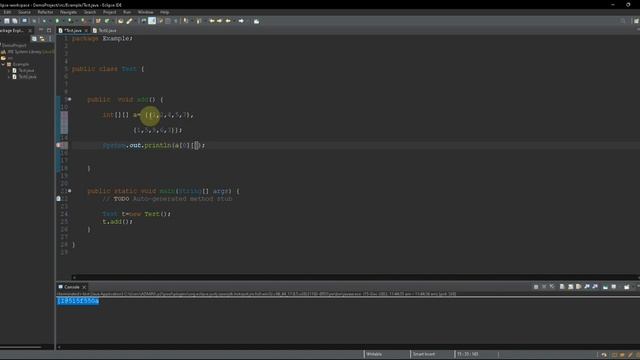Click the Remove Launch icon in the Console toolbar

[544, 287]
